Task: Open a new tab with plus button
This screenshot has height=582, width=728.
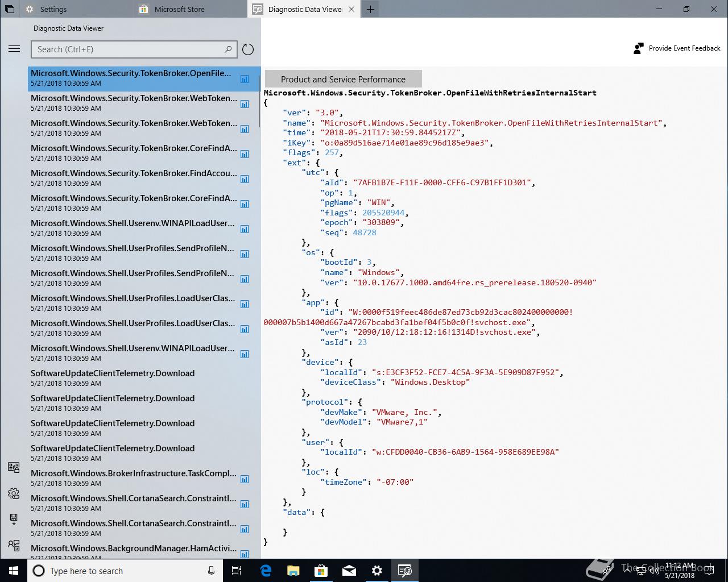Action: click(370, 9)
